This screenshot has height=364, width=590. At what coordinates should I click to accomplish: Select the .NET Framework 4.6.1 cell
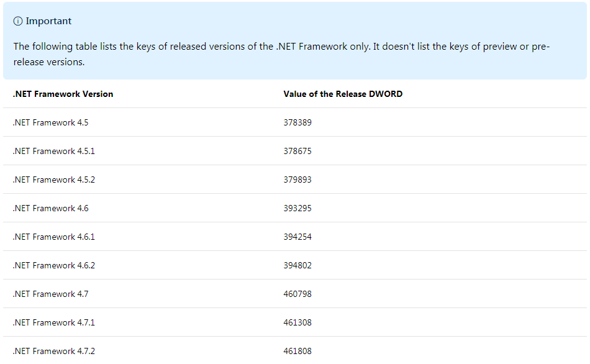54,237
